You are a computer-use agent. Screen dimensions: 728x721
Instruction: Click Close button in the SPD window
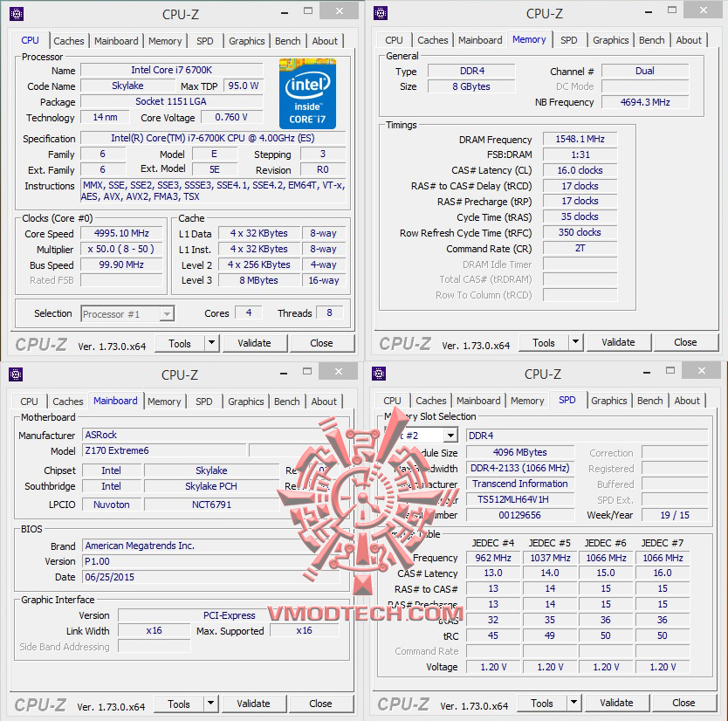(683, 703)
